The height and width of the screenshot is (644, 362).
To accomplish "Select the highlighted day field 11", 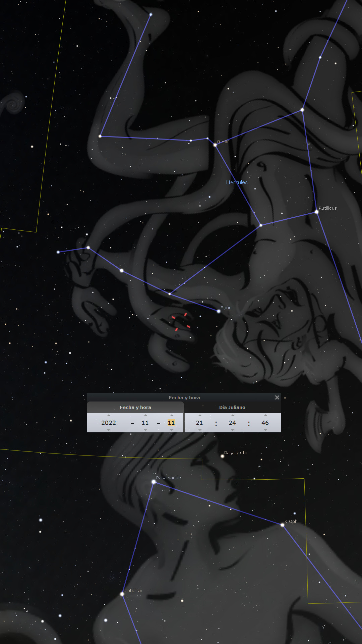I will coord(171,423).
